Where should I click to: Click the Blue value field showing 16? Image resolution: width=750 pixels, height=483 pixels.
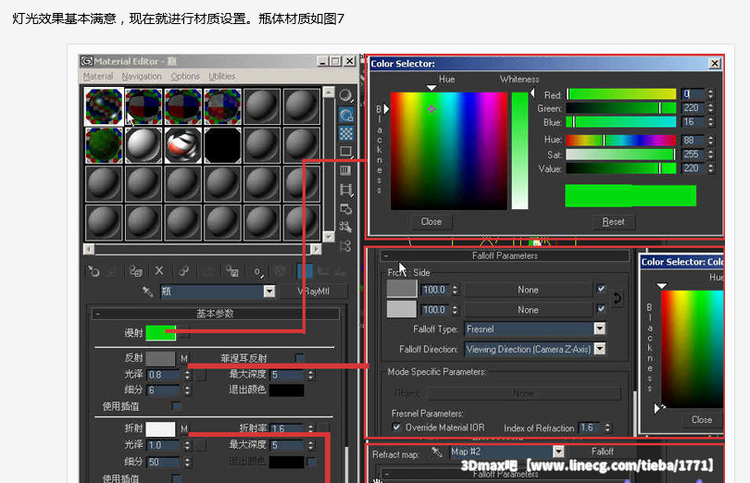pos(694,122)
